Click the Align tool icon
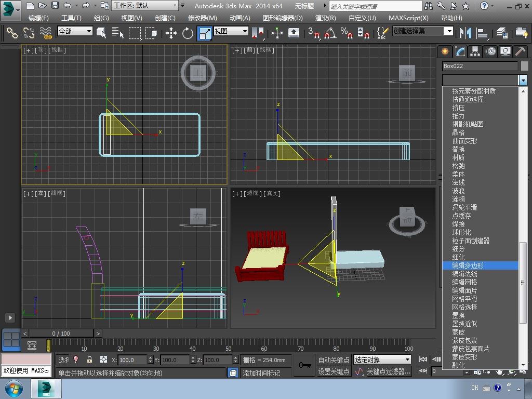Image resolution: width=532 pixels, height=399 pixels. click(482, 33)
